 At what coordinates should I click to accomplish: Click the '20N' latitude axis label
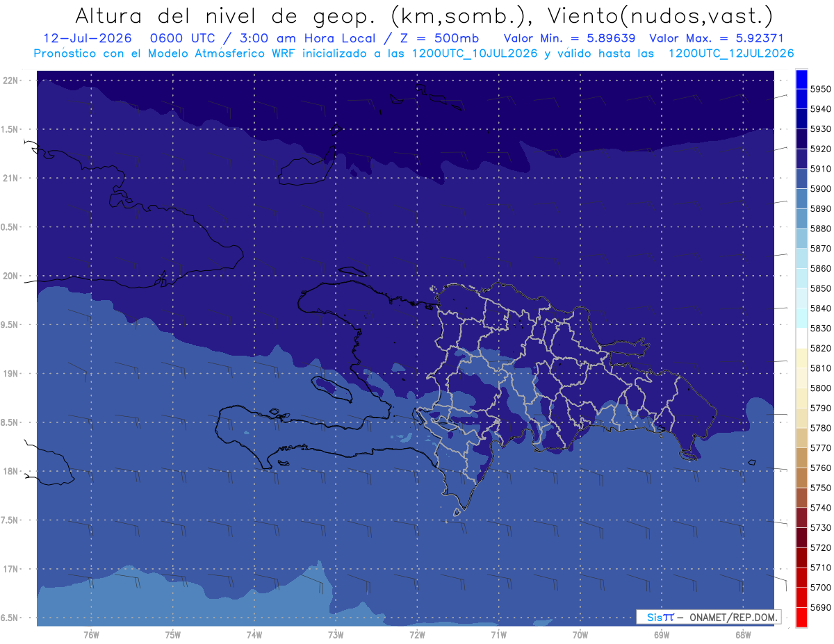pyautogui.click(x=11, y=276)
